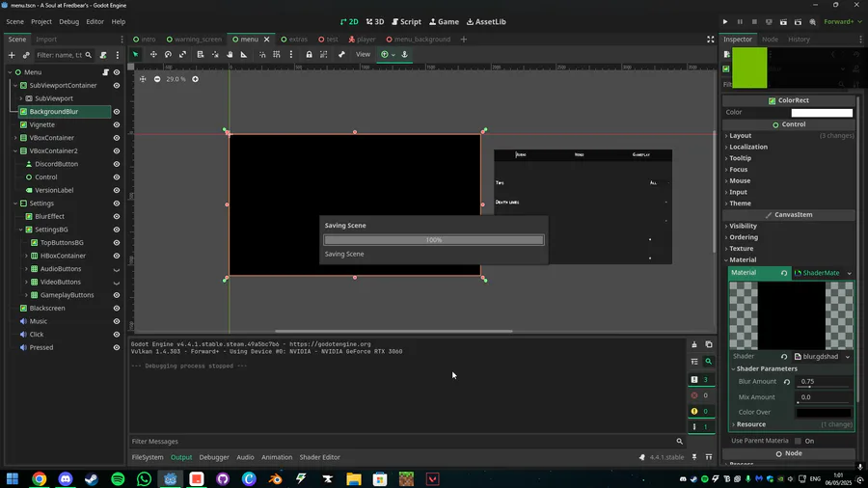Switch to the Script workspace
The height and width of the screenshot is (488, 868).
[x=406, y=21]
